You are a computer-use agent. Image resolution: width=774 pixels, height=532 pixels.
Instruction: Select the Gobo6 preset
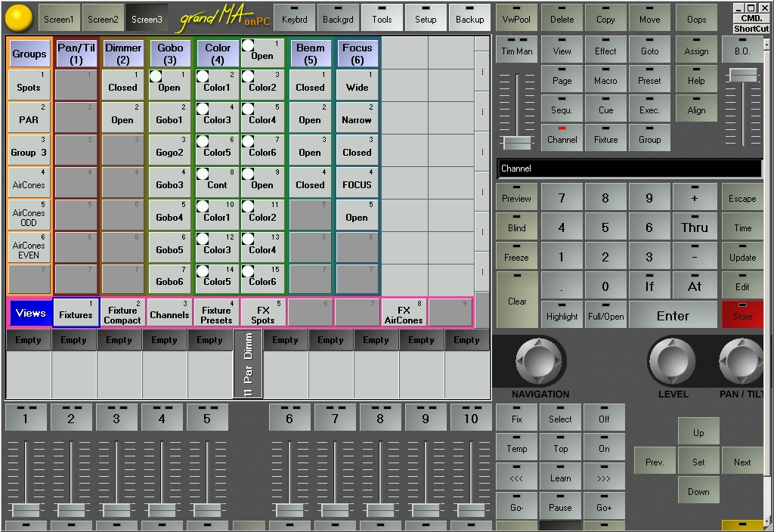[169, 279]
